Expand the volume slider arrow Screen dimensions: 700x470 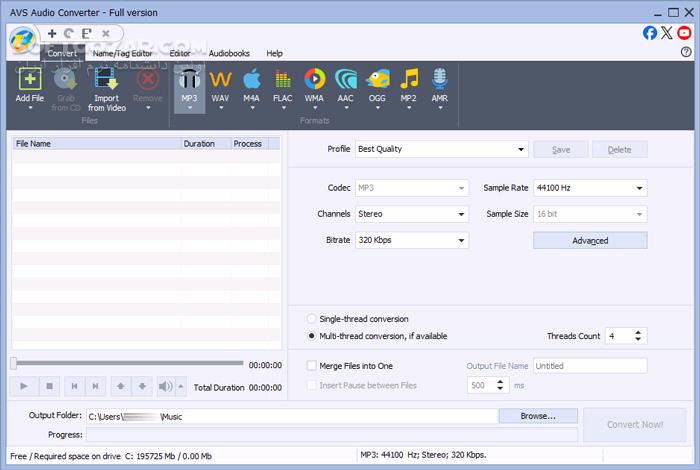point(181,386)
